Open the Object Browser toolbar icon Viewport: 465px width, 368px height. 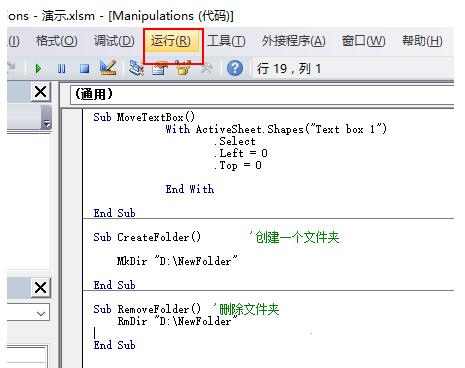(183, 68)
